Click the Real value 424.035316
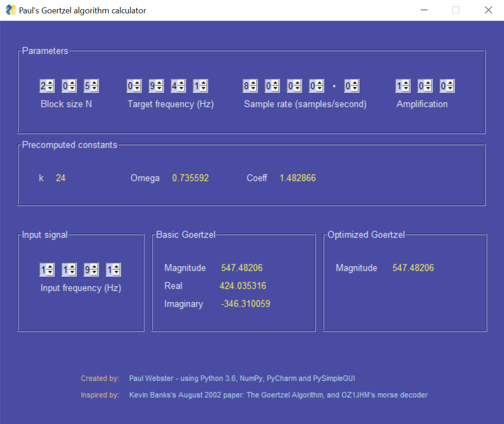 pyautogui.click(x=243, y=286)
